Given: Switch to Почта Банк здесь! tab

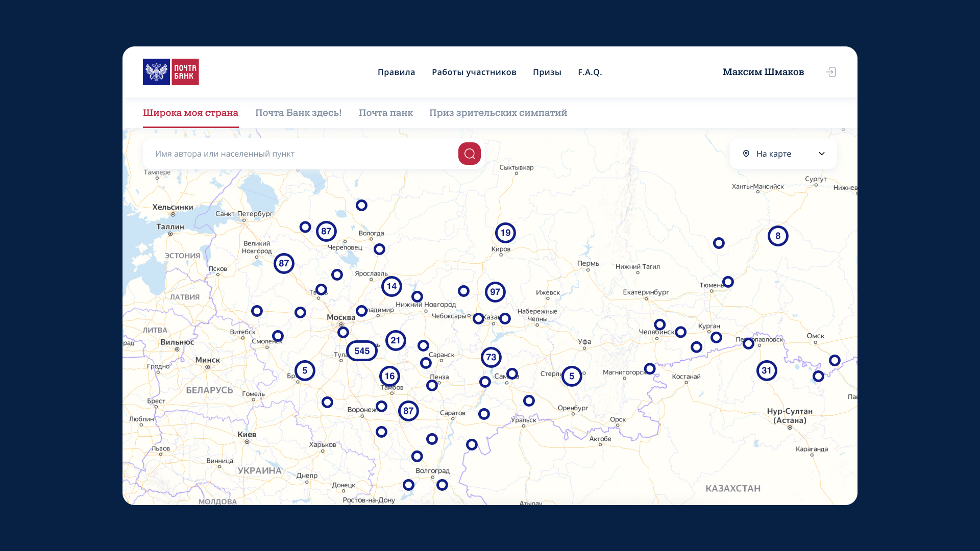Looking at the screenshot, I should click(299, 113).
